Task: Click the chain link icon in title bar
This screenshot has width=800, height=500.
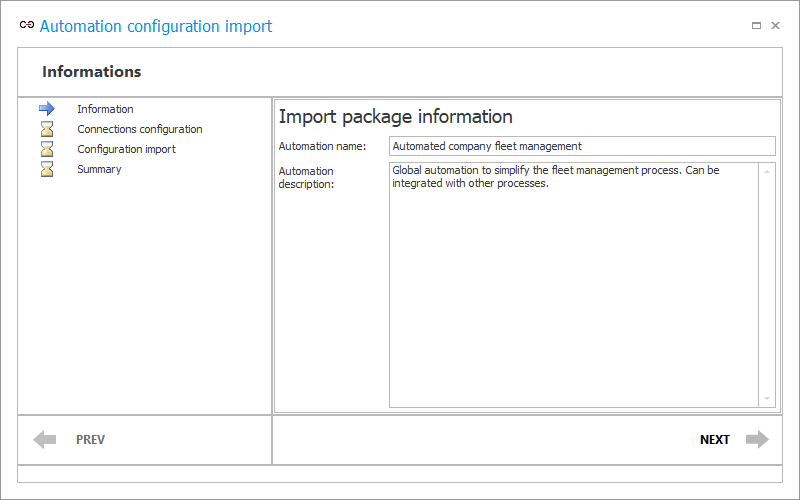Action: [27, 24]
